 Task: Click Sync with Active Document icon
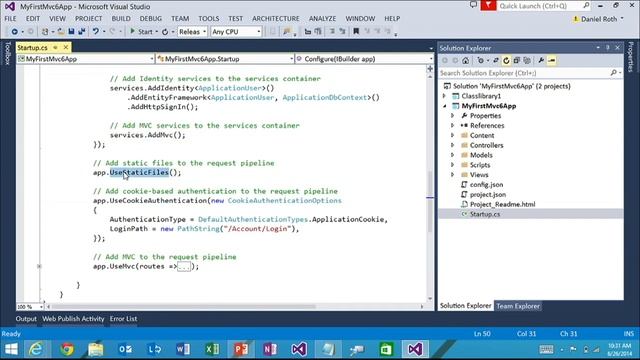click(496, 60)
